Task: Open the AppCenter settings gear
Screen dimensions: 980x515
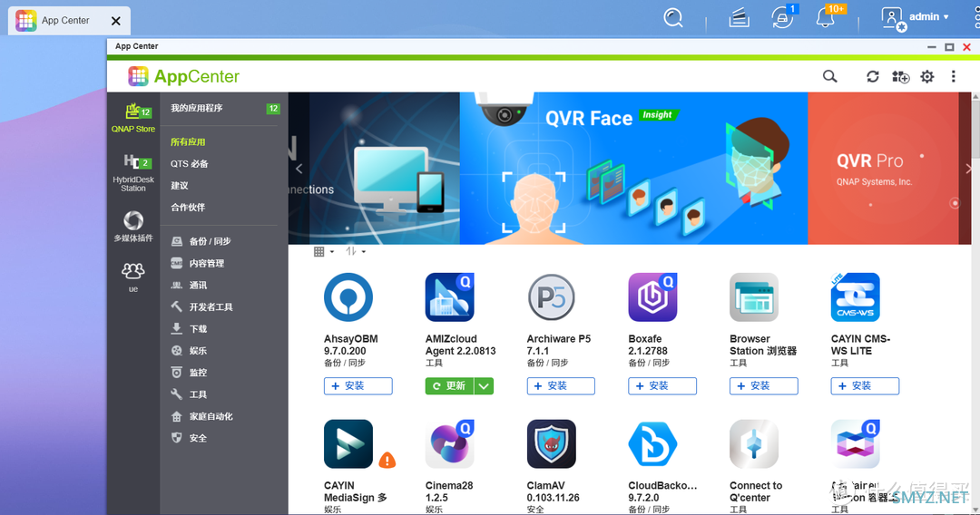Action: 926,76
